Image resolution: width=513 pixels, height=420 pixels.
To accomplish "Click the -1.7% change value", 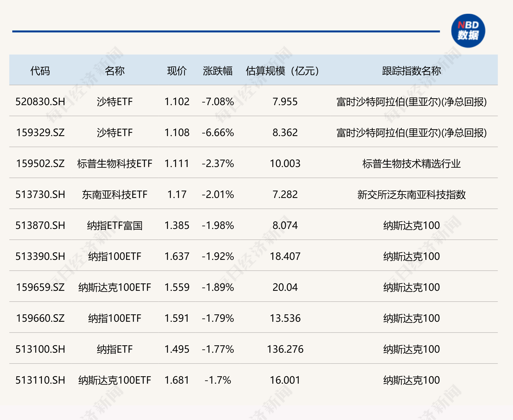I will pyautogui.click(x=218, y=380).
